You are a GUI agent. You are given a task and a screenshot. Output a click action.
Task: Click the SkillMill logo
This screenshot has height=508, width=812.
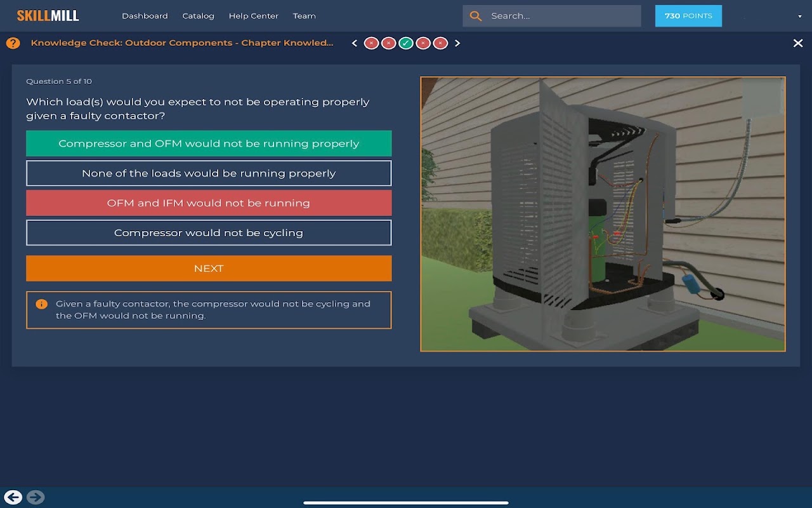(48, 16)
